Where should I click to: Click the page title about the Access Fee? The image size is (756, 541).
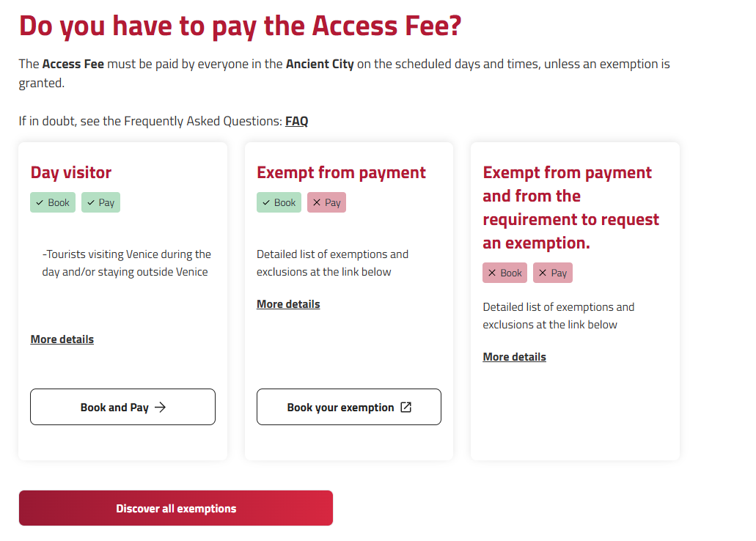(240, 26)
